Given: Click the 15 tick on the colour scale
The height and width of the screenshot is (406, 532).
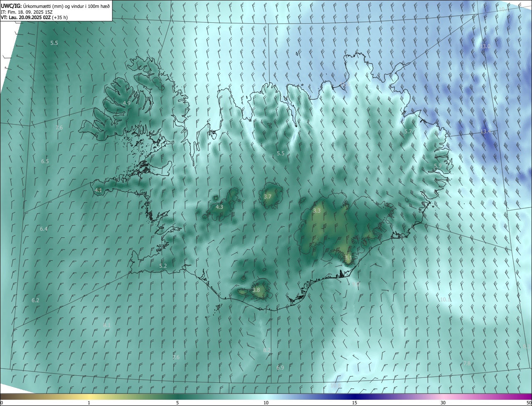Looking at the screenshot, I should [x=355, y=403].
